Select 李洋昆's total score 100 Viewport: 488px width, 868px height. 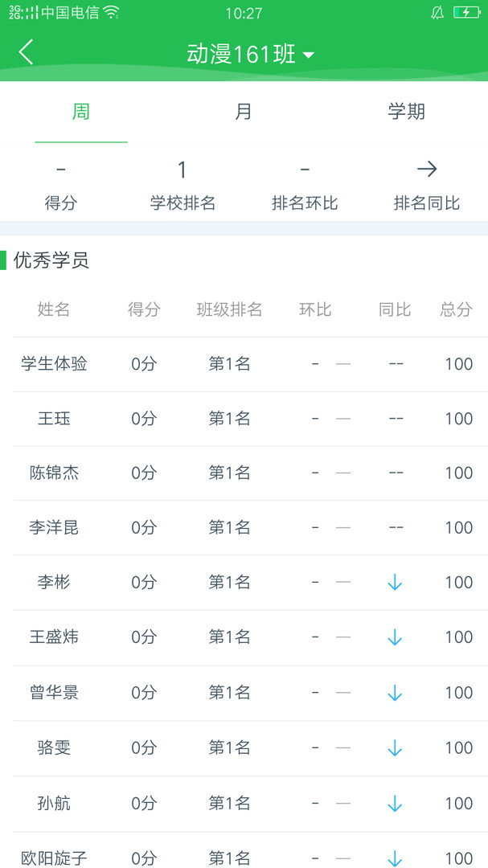pyautogui.click(x=459, y=528)
